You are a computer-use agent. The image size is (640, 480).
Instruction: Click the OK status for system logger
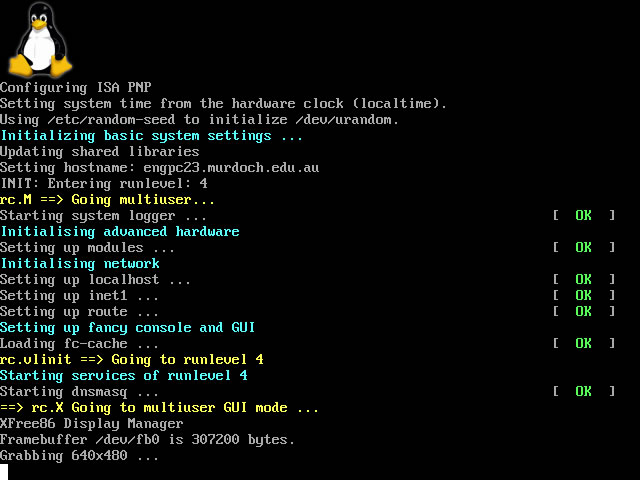coord(583,215)
